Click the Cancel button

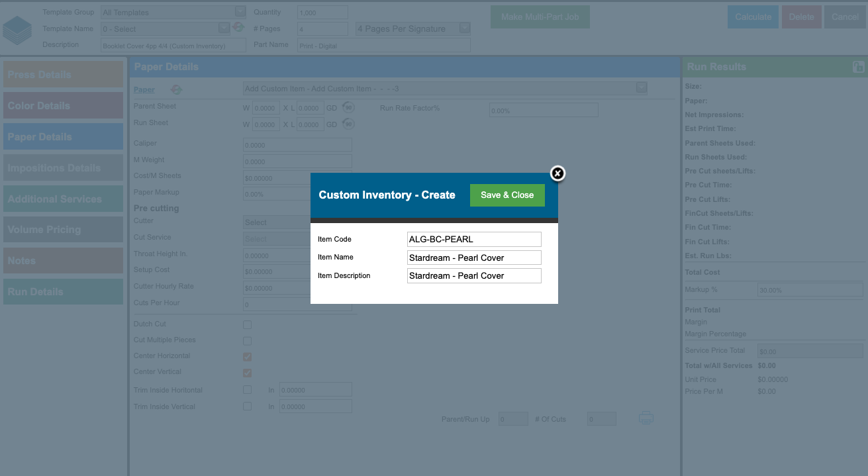845,17
